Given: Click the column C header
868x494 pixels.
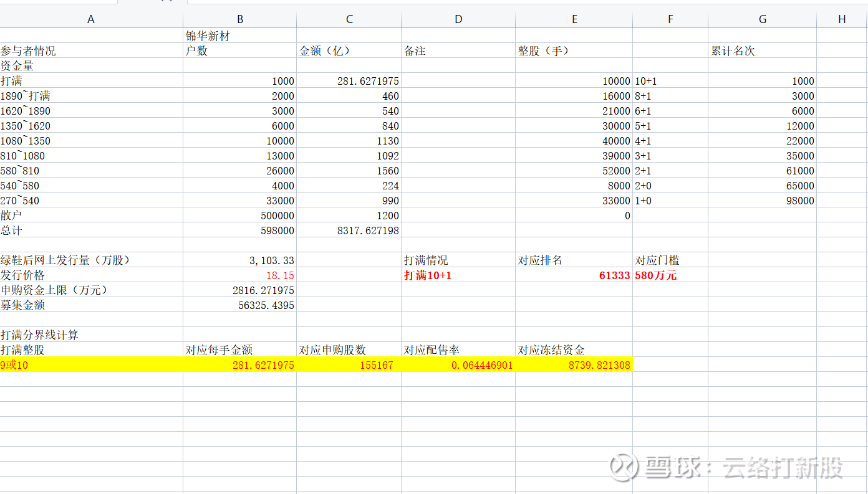Looking at the screenshot, I should point(349,19).
